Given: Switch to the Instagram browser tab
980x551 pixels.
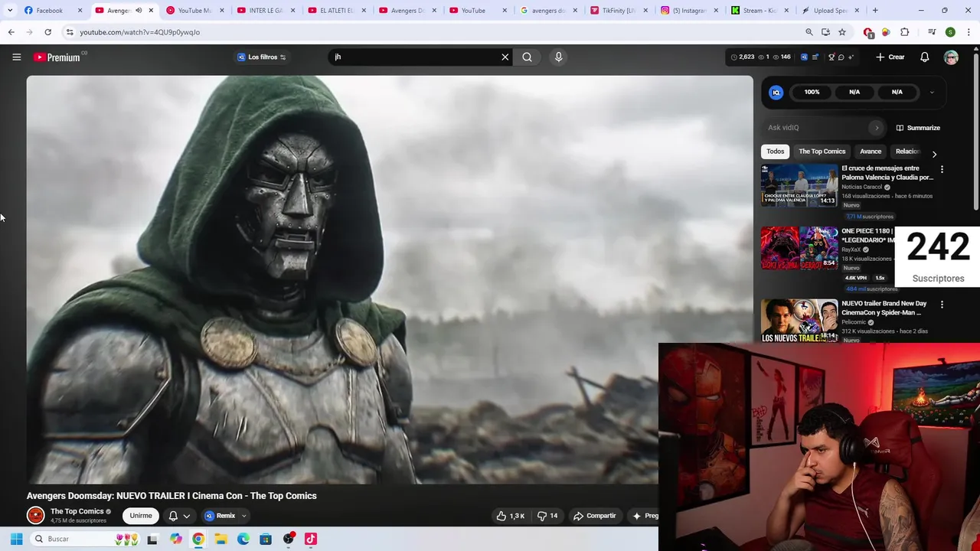Looking at the screenshot, I should [689, 11].
